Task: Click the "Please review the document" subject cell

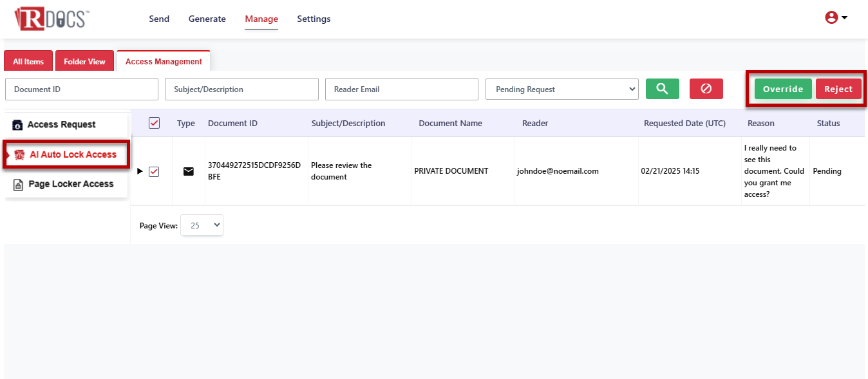Action: point(341,171)
